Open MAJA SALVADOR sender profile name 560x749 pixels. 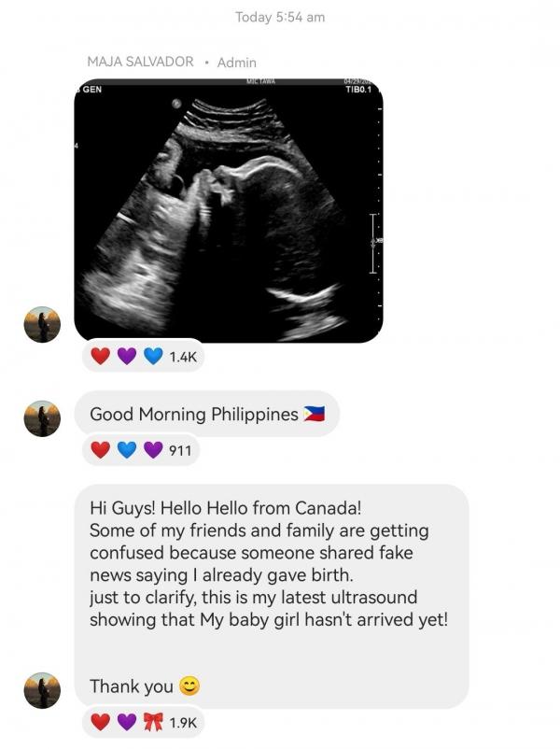click(x=140, y=62)
